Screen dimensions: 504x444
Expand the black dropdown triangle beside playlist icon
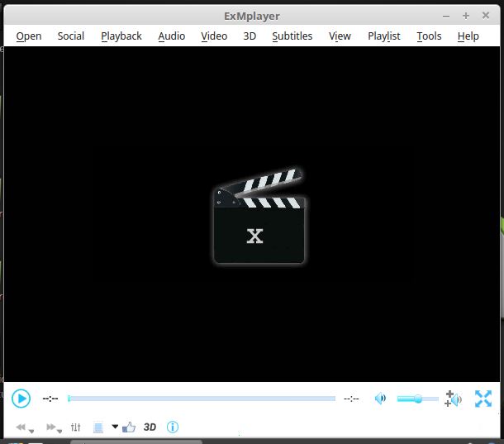click(x=115, y=427)
